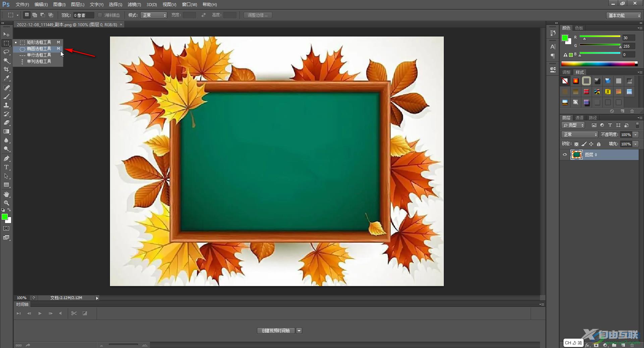This screenshot has width=644, height=348.
Task: Open the Paragraph panel icon
Action: click(x=553, y=56)
